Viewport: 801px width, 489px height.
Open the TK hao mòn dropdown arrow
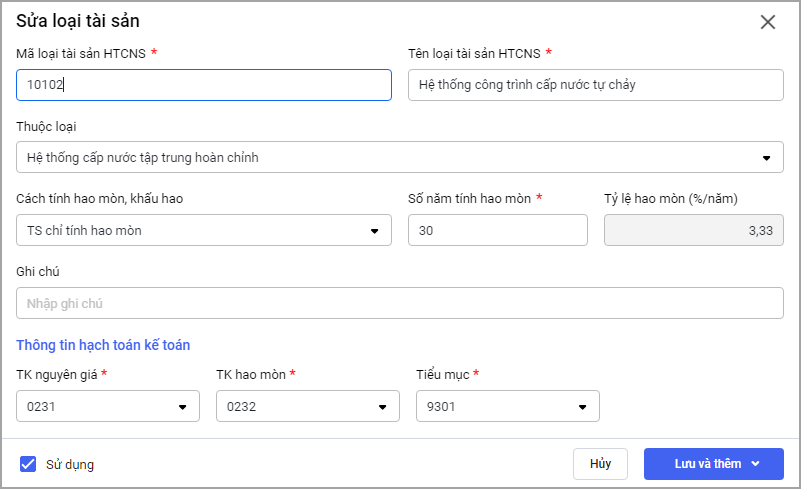click(382, 407)
